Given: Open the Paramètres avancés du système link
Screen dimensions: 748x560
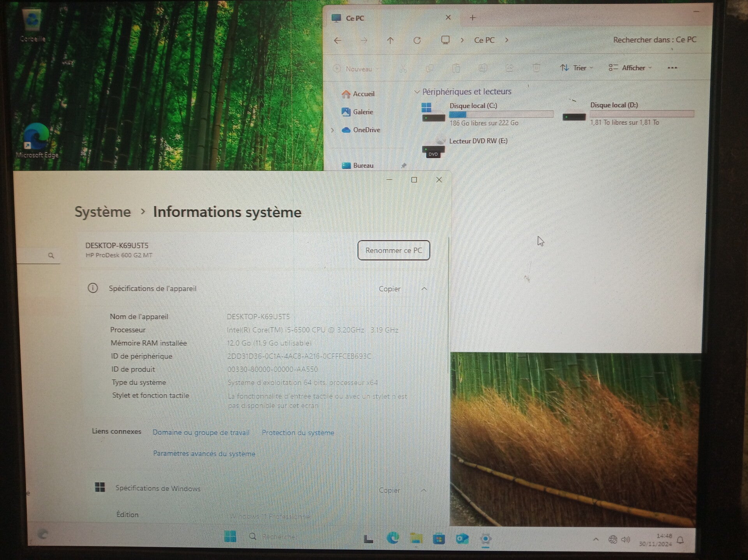Looking at the screenshot, I should coord(204,454).
